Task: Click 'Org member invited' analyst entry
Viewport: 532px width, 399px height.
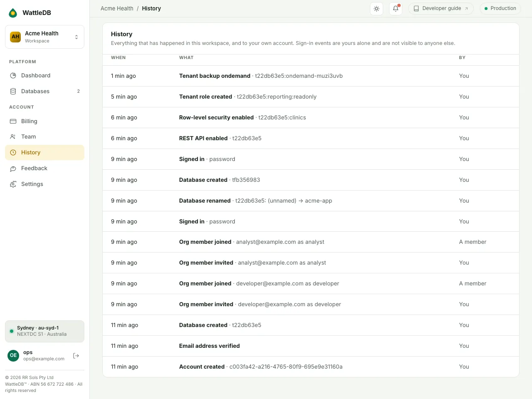Action: click(x=311, y=263)
